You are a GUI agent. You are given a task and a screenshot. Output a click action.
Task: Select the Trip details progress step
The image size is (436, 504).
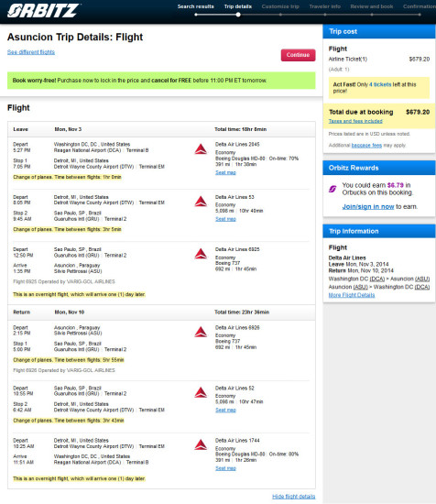tap(238, 6)
